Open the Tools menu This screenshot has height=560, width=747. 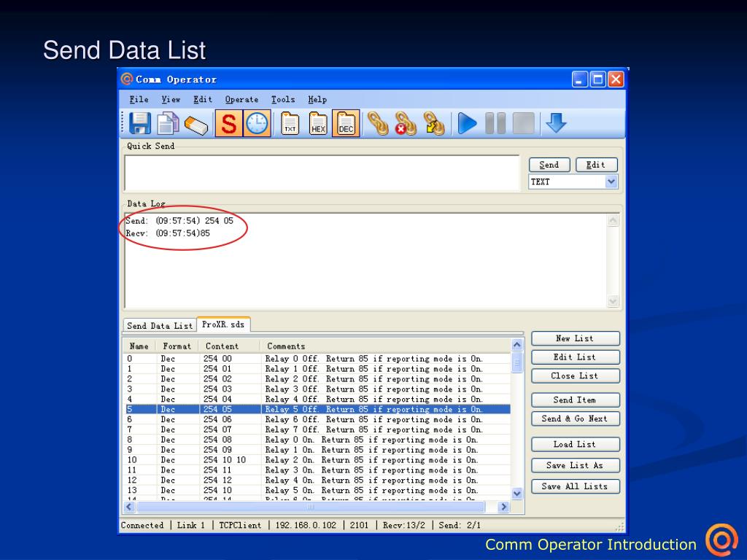click(283, 99)
